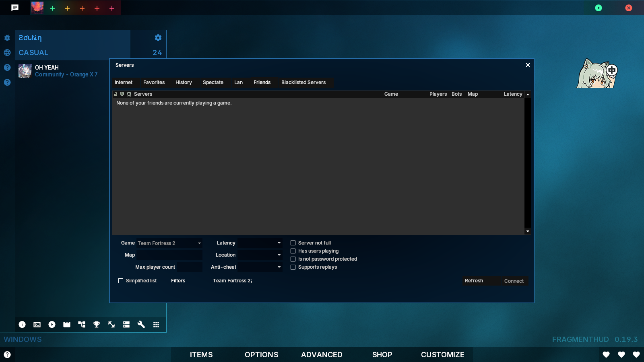Enable the Server not full checkbox
The width and height of the screenshot is (644, 362).
coord(293,243)
